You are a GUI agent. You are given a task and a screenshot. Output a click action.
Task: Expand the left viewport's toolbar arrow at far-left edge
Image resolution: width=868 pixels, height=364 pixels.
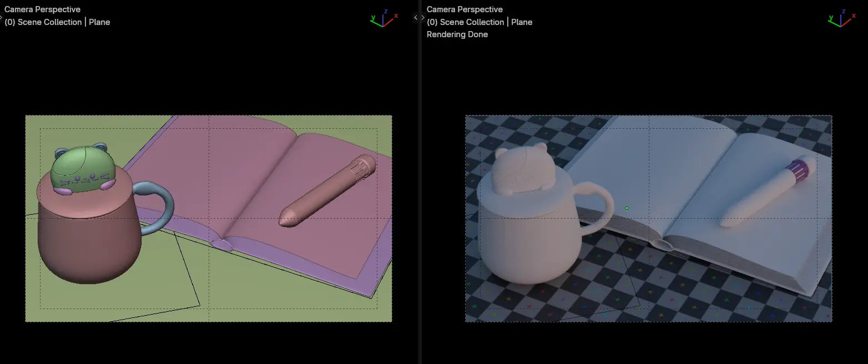[x=1, y=18]
